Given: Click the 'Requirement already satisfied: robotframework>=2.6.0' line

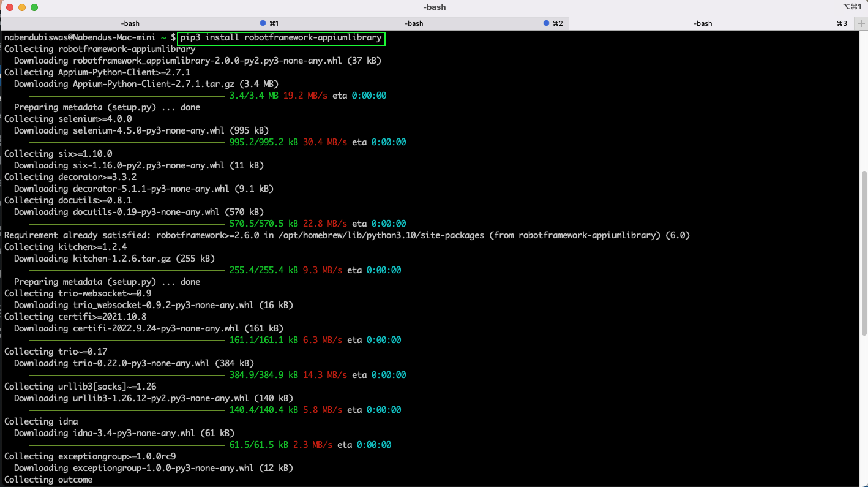Looking at the screenshot, I should (347, 235).
